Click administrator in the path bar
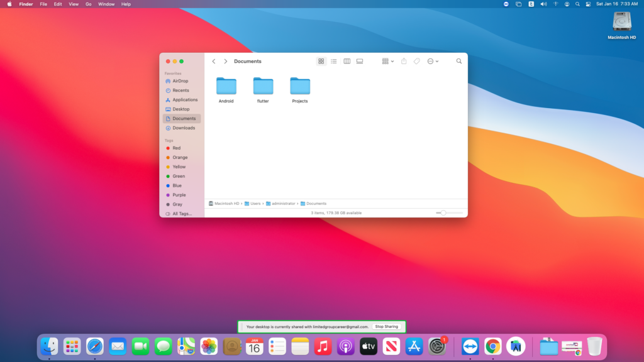This screenshot has height=362, width=644. (x=280, y=204)
